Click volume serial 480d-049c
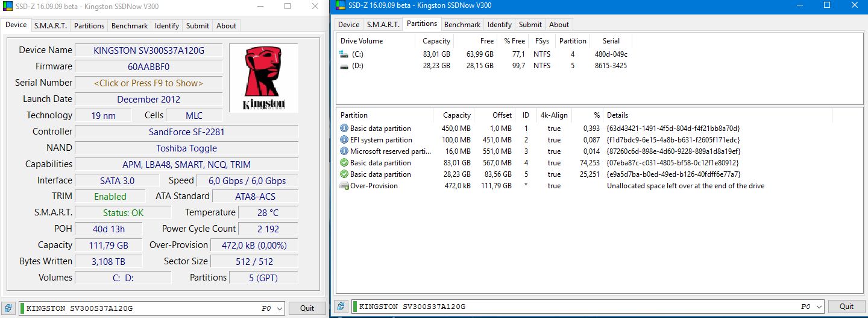 [x=611, y=54]
